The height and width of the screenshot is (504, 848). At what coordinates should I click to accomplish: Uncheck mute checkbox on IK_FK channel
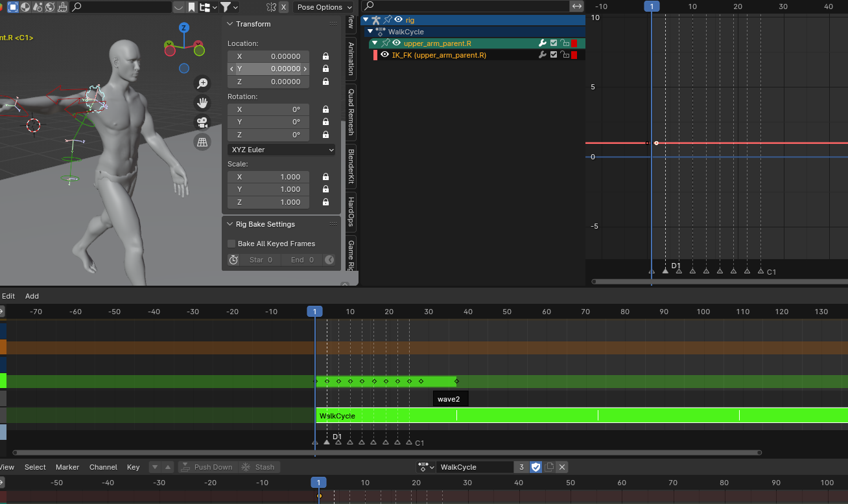[x=554, y=55]
